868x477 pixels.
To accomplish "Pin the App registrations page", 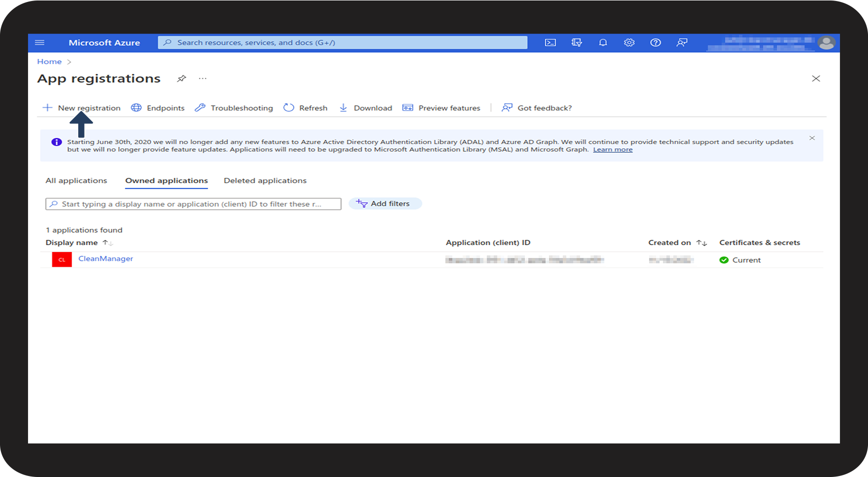I will coord(181,79).
